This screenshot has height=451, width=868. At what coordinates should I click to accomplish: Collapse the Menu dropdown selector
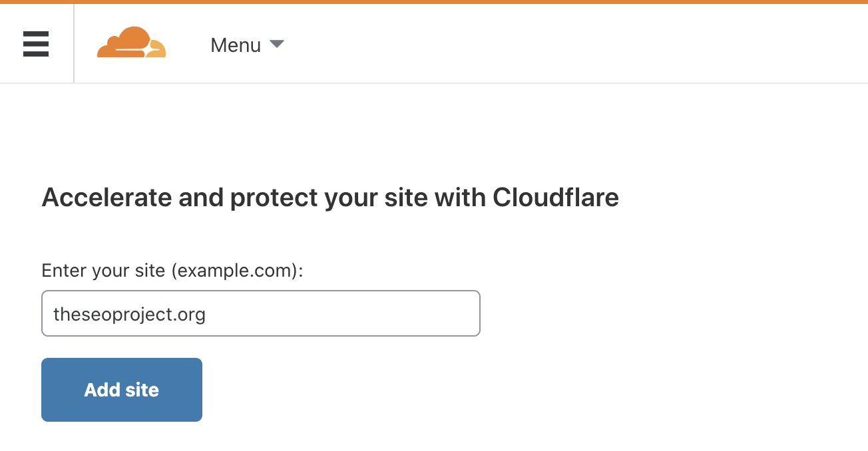[246, 45]
